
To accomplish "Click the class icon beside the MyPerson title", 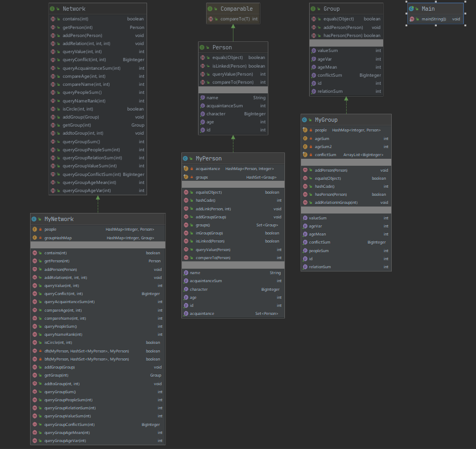I will click(186, 158).
